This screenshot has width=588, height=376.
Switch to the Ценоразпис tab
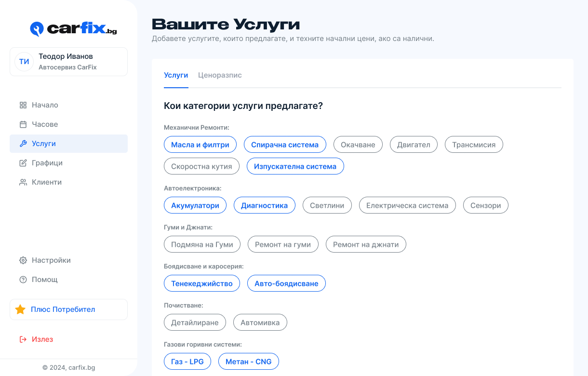220,75
